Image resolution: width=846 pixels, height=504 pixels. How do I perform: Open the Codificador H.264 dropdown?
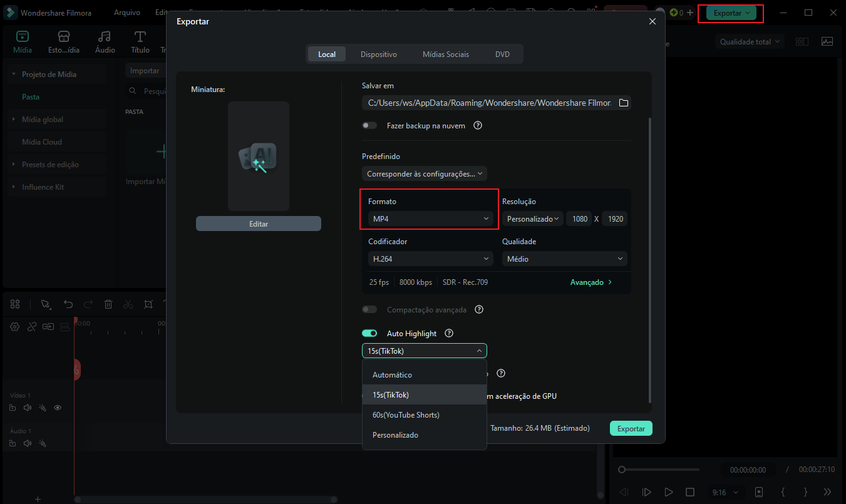431,259
